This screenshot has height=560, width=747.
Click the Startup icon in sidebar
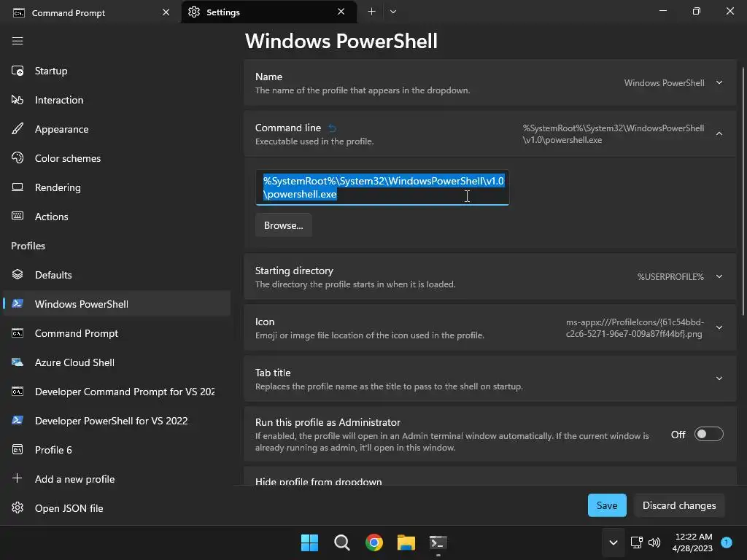click(x=18, y=71)
